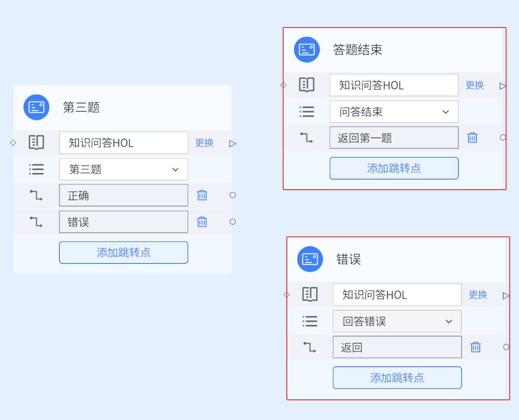Click the blue icon of 错误 node
Screen dimensions: 519x420
tap(310, 259)
